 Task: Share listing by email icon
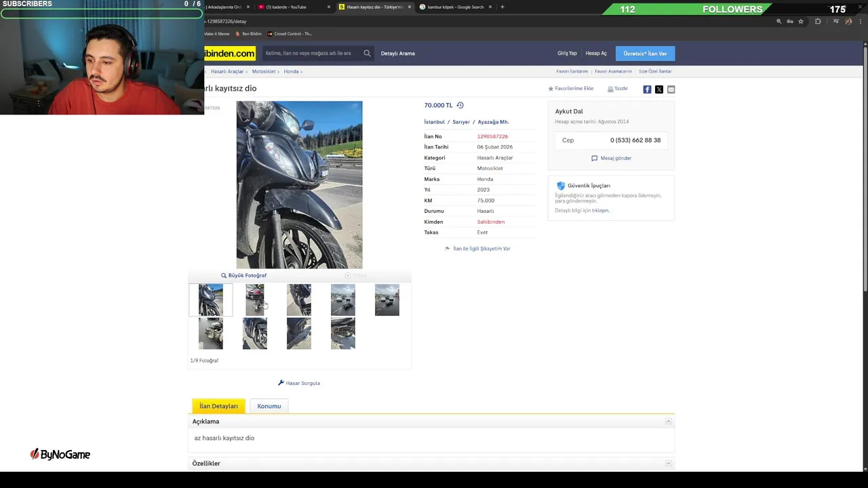click(671, 89)
